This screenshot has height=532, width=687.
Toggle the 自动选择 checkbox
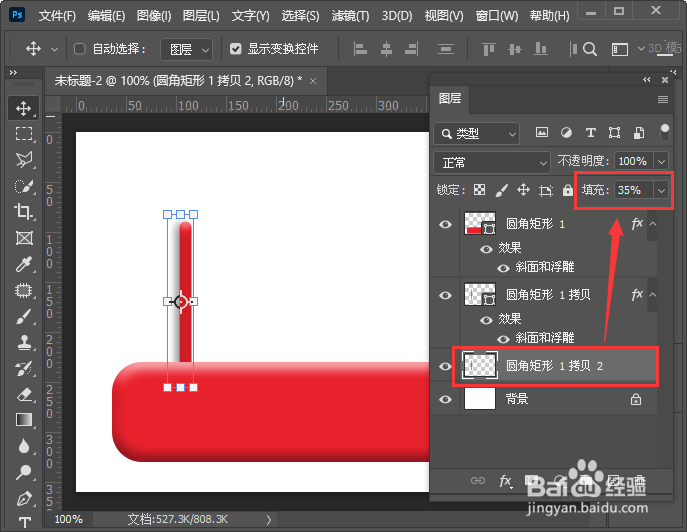(79, 48)
